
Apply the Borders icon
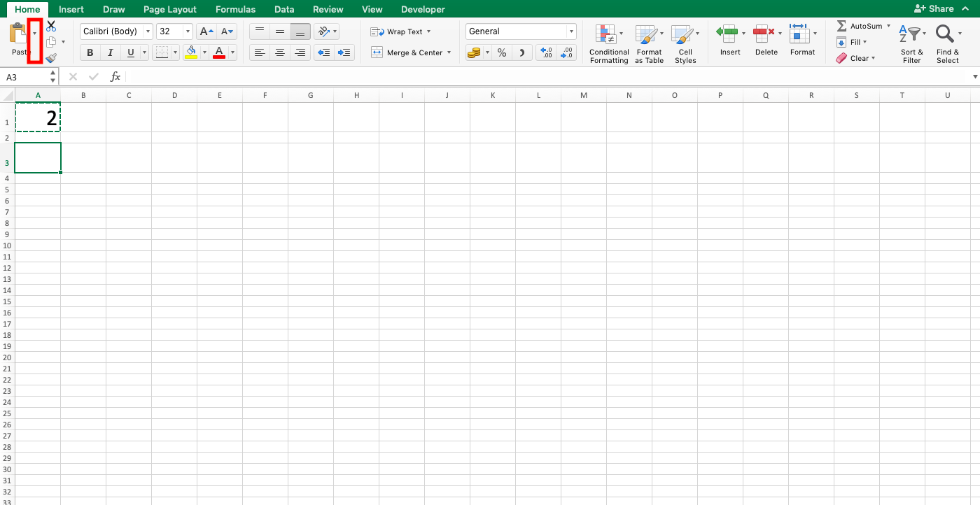tap(162, 52)
